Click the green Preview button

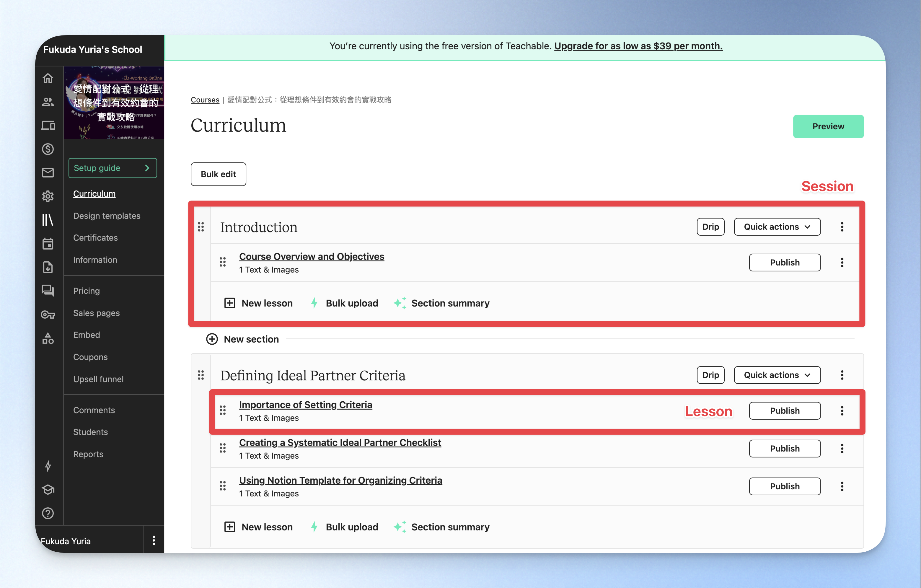[828, 126]
